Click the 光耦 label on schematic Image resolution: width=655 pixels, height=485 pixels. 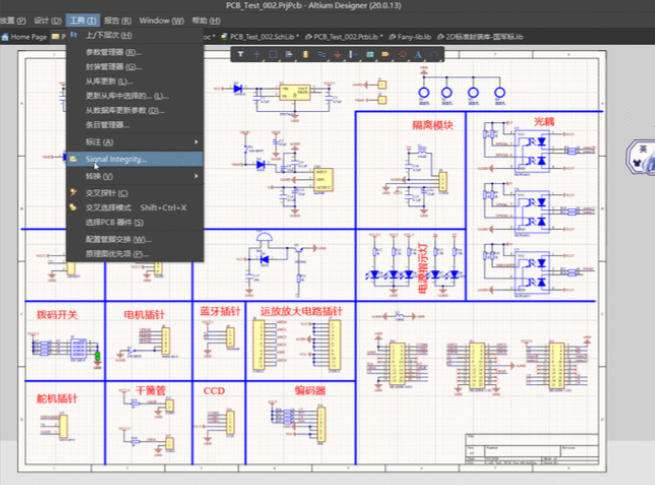[x=544, y=122]
